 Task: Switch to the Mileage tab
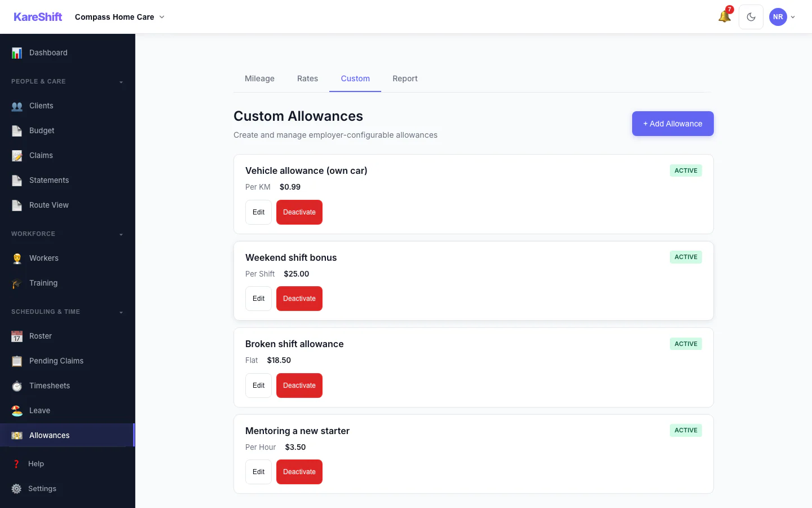(259, 78)
